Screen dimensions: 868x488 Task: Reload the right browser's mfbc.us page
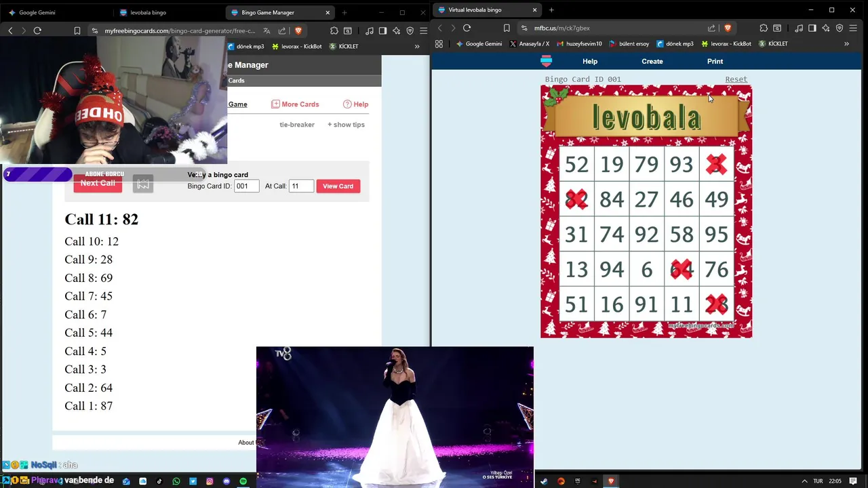[467, 28]
